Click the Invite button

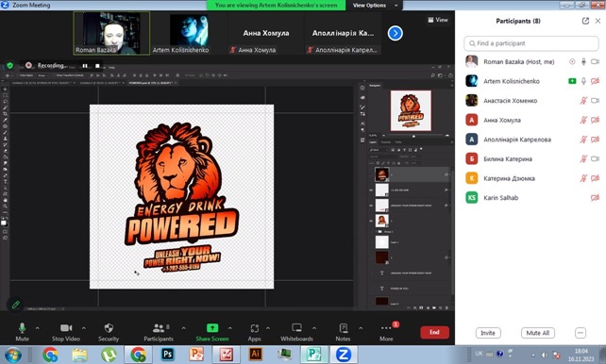tap(488, 333)
